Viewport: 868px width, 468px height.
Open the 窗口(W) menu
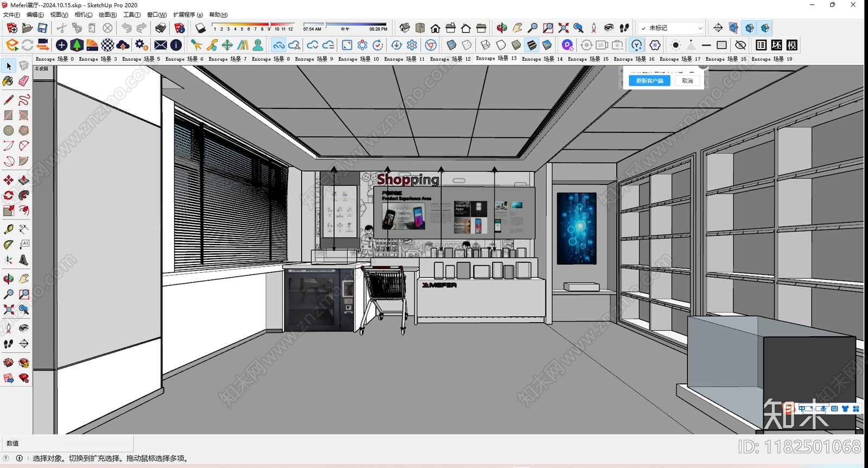(x=157, y=15)
